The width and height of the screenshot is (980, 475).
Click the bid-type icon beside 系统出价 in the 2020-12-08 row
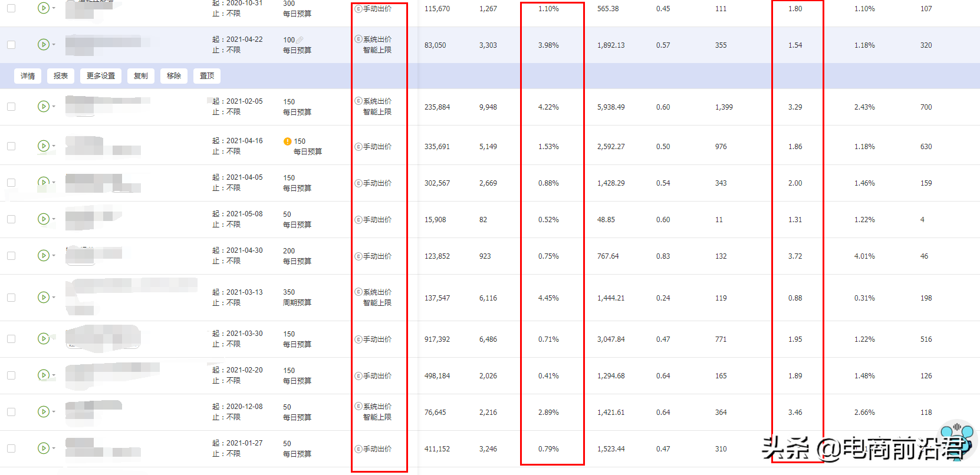(358, 406)
